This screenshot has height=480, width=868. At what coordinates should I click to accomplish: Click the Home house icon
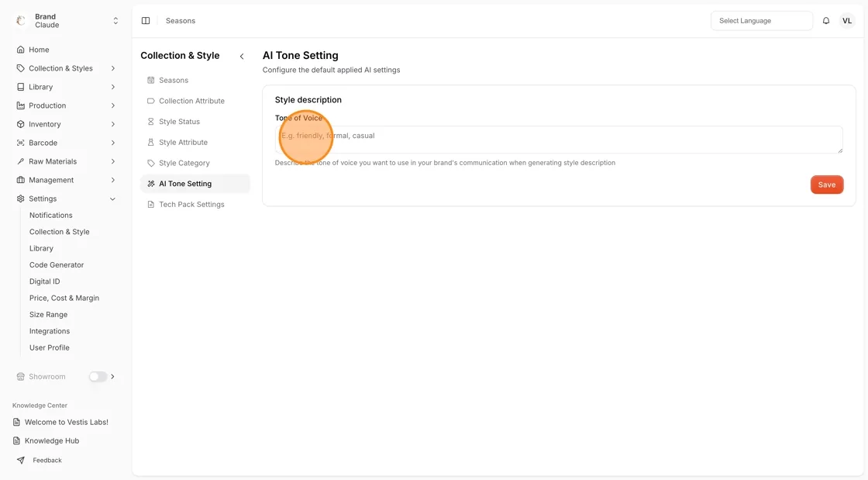tap(20, 50)
